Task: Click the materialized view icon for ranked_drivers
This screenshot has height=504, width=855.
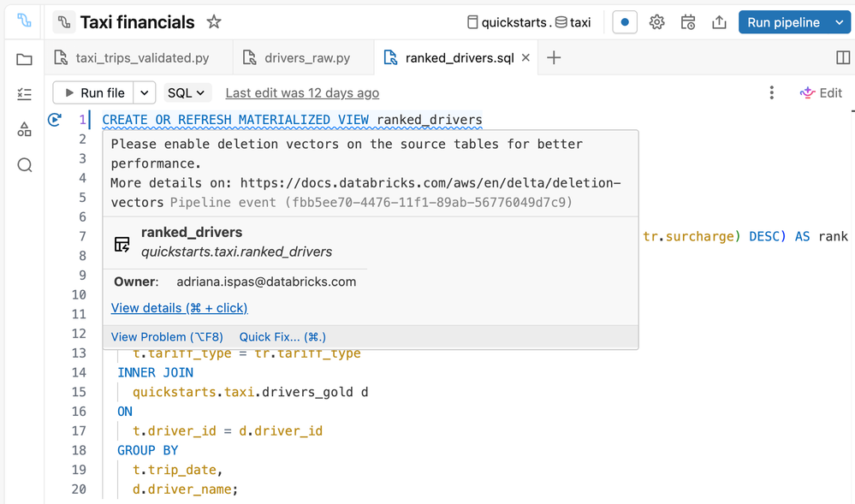Action: [x=122, y=244]
